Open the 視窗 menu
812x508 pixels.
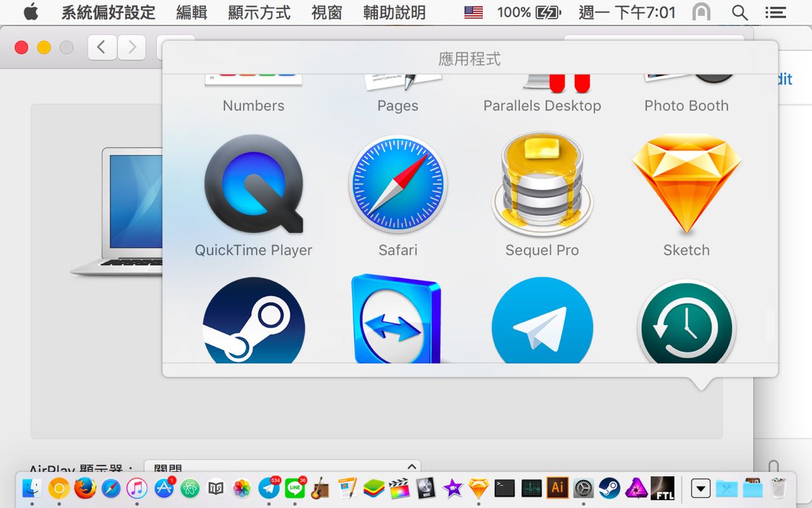(x=327, y=12)
